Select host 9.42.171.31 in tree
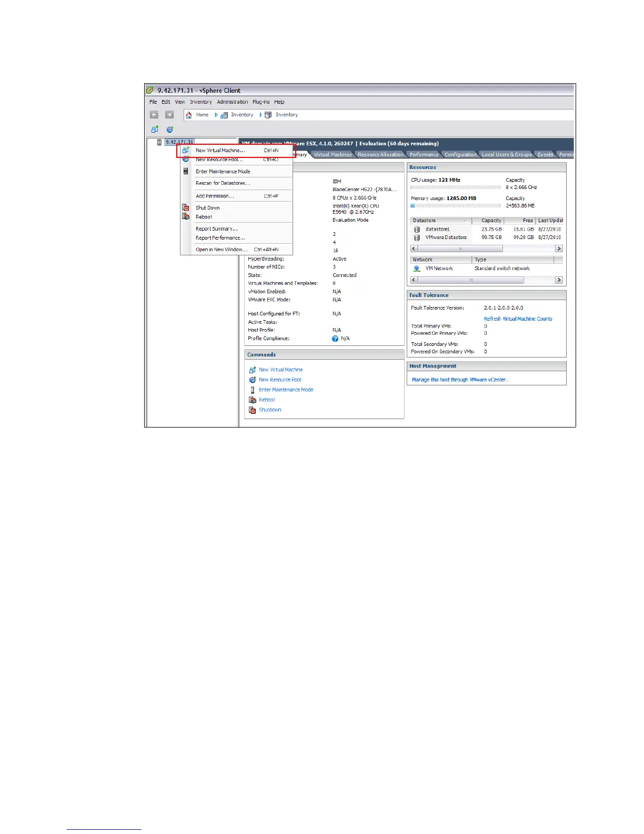Image resolution: width=644 pixels, height=834 pixels. (x=180, y=142)
